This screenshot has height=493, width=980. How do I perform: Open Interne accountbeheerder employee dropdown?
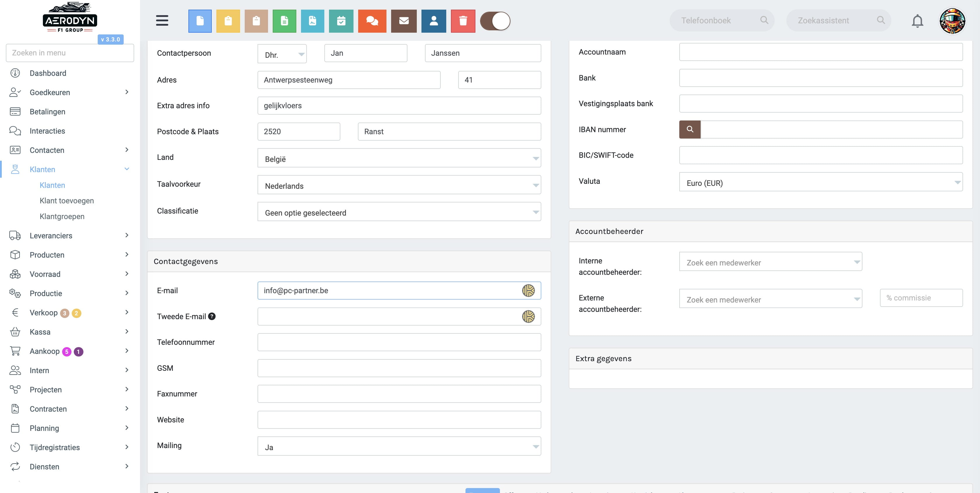(x=771, y=262)
